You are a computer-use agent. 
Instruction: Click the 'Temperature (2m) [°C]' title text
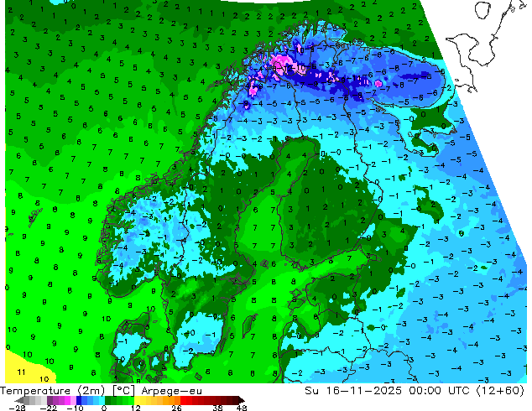tap(67, 391)
